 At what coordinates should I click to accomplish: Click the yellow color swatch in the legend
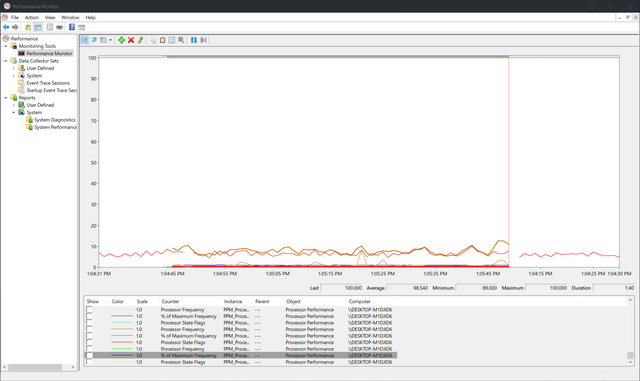click(x=122, y=362)
